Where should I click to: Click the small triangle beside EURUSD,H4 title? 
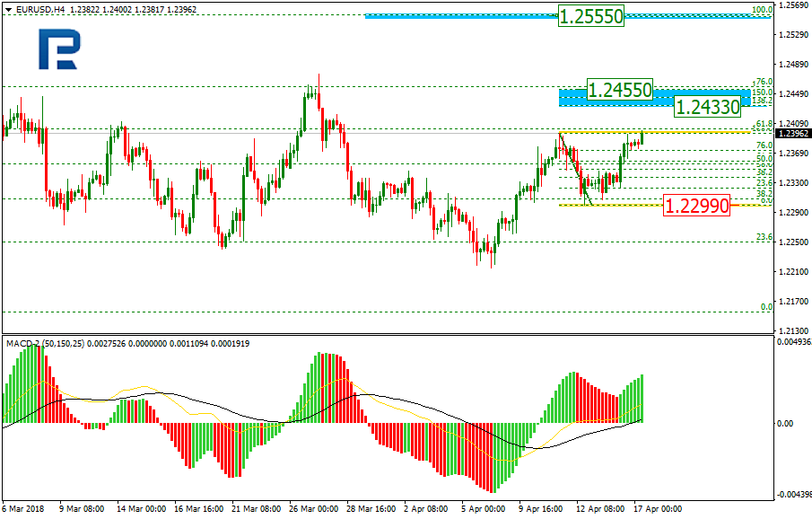tap(6, 9)
